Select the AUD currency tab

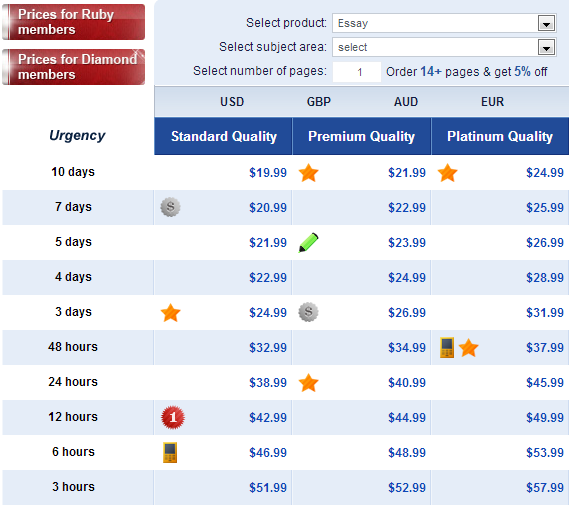[x=406, y=102]
